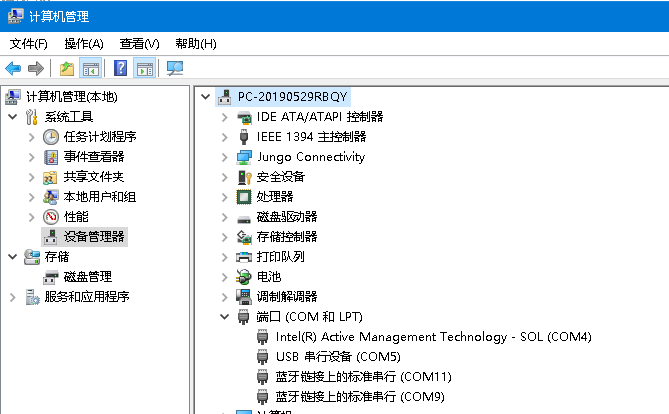Screen dimensions: 669x414
Task: Click the Jungo Connectivity label
Action: 311,157
